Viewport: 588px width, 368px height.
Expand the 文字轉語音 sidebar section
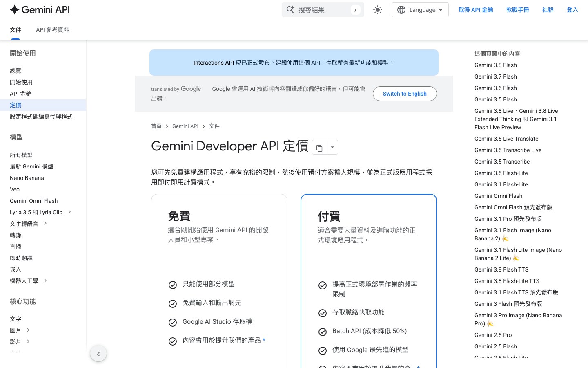45,223
